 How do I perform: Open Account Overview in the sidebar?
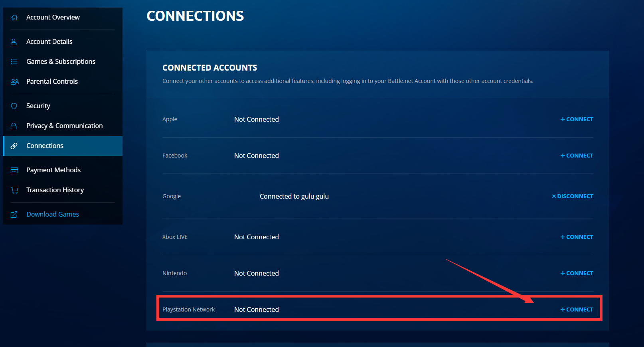coord(53,18)
